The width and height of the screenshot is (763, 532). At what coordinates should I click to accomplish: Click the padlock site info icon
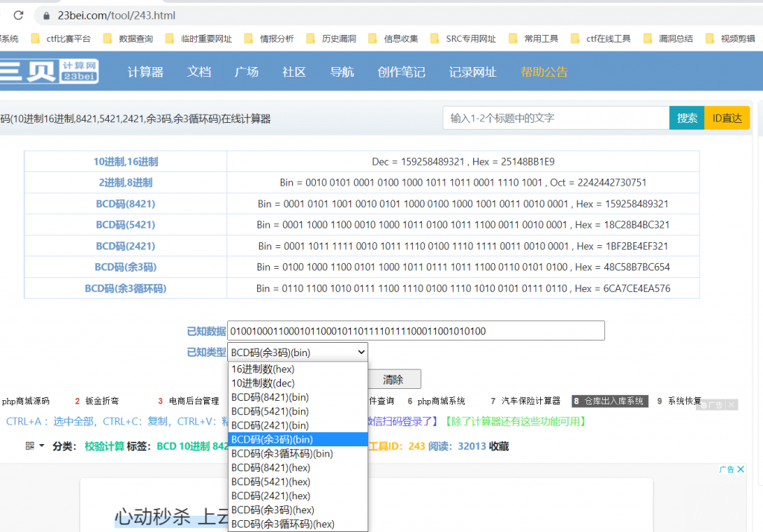point(46,16)
